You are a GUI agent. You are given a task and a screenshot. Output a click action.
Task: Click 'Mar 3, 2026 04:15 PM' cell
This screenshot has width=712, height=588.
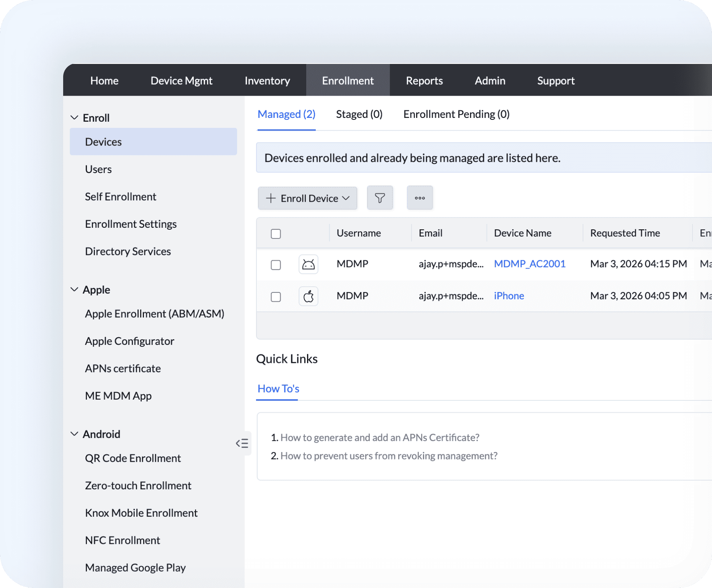pyautogui.click(x=639, y=264)
